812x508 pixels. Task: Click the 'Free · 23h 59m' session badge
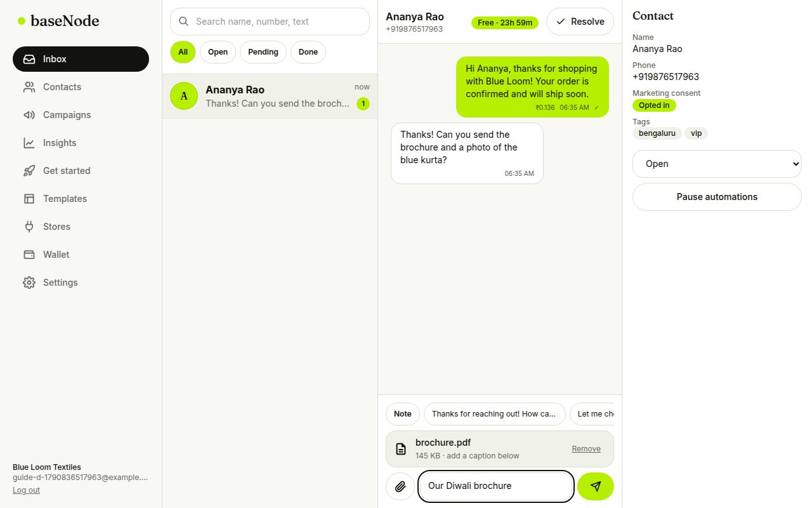point(505,23)
